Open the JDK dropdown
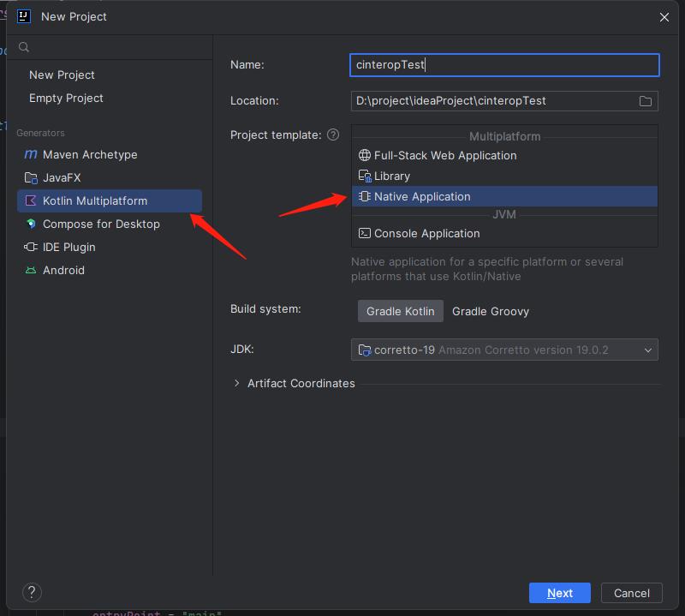This screenshot has height=616, width=685. coord(504,350)
